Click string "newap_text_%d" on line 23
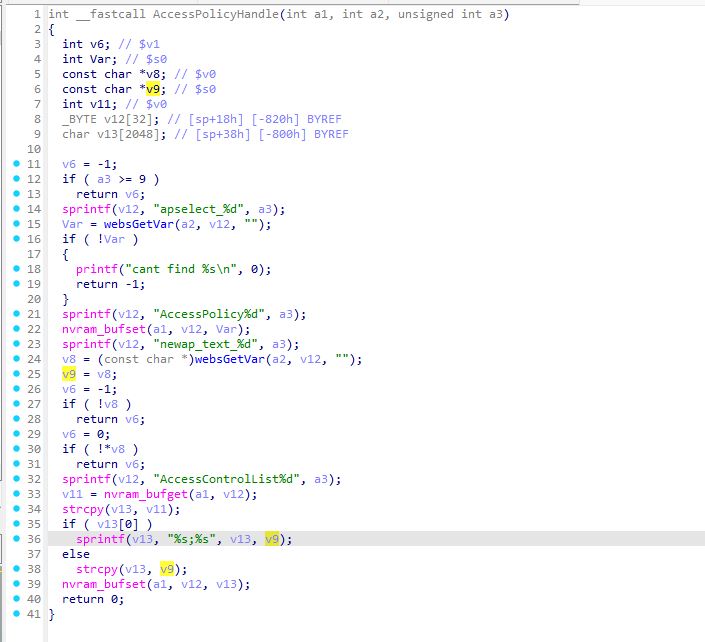Image resolution: width=705 pixels, height=642 pixels. click(x=205, y=344)
